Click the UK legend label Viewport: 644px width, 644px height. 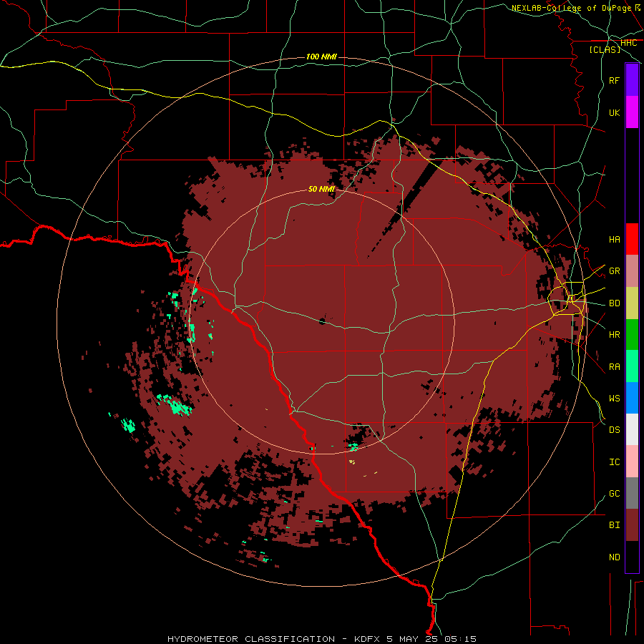[615, 112]
